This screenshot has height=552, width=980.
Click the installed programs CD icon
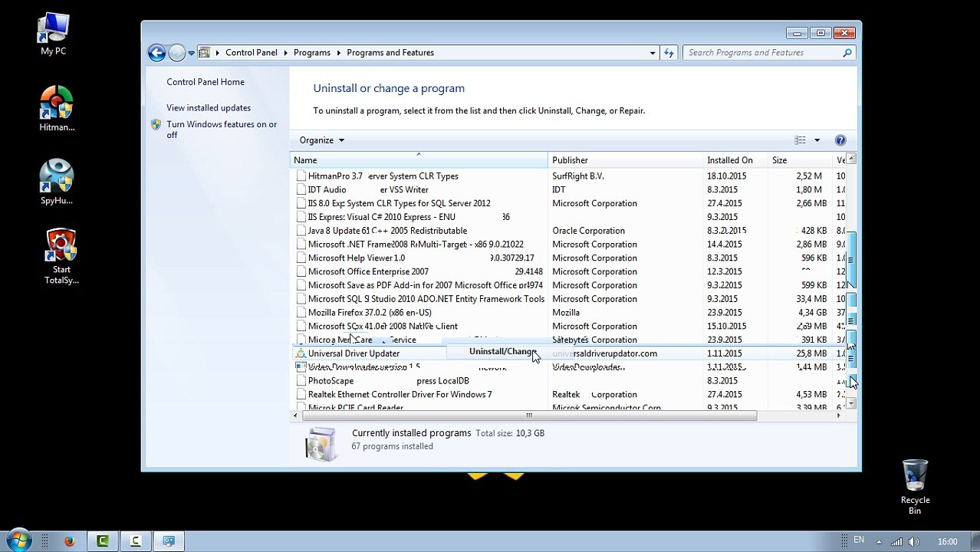(x=321, y=443)
